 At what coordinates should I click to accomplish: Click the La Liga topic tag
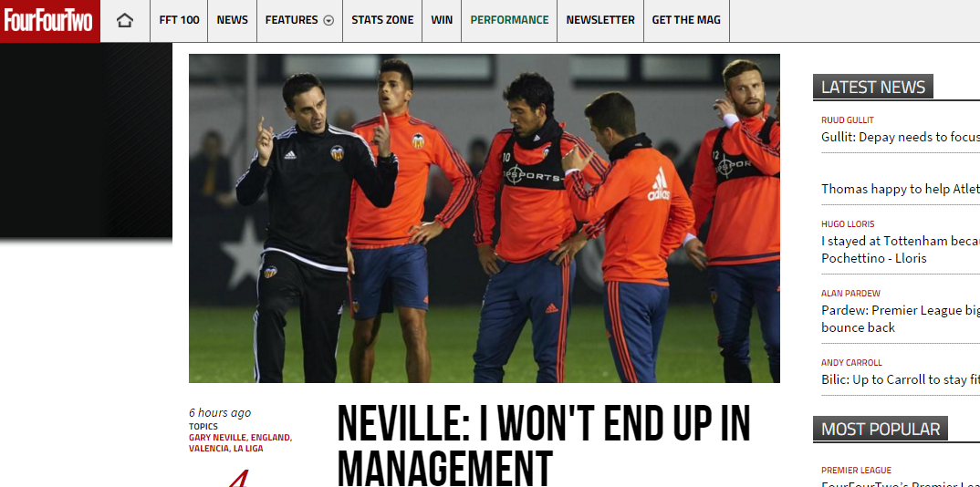[x=248, y=449]
